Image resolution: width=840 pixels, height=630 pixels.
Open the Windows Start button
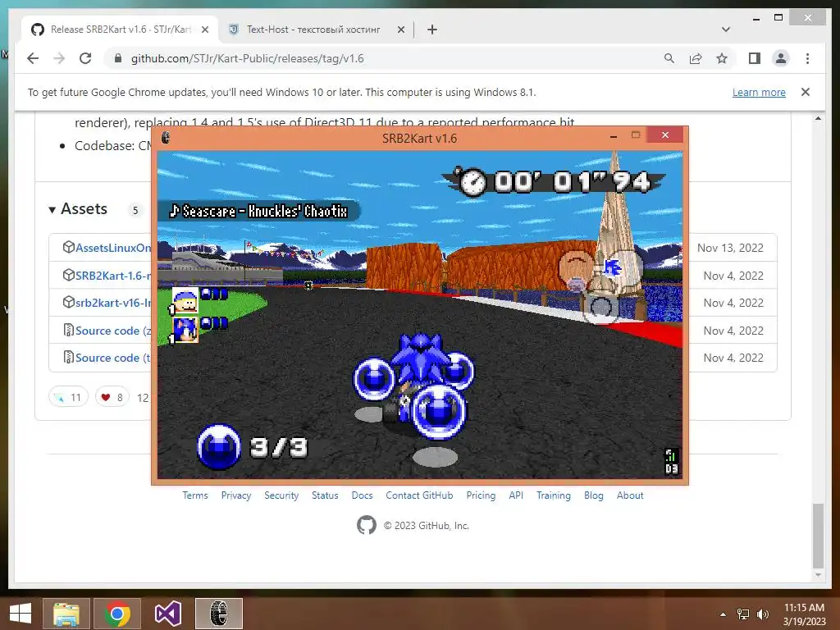coord(21,614)
